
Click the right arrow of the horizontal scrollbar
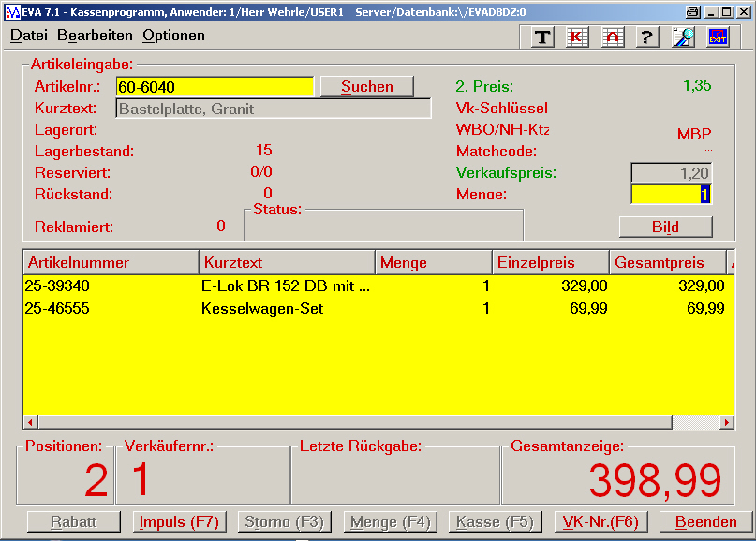[x=727, y=422]
